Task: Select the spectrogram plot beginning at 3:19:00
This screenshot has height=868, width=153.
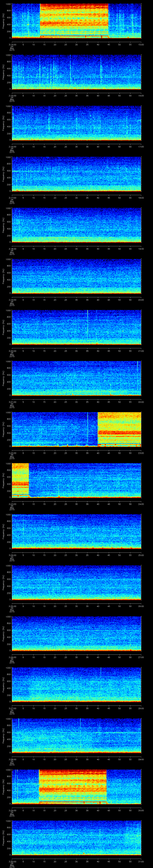Action: (x=77, y=276)
